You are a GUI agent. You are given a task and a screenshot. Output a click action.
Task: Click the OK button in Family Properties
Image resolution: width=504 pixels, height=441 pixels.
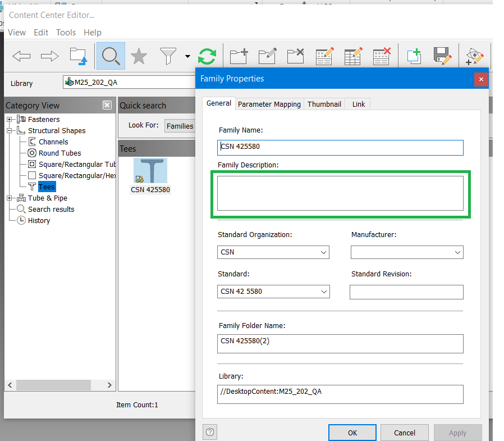tap(352, 432)
